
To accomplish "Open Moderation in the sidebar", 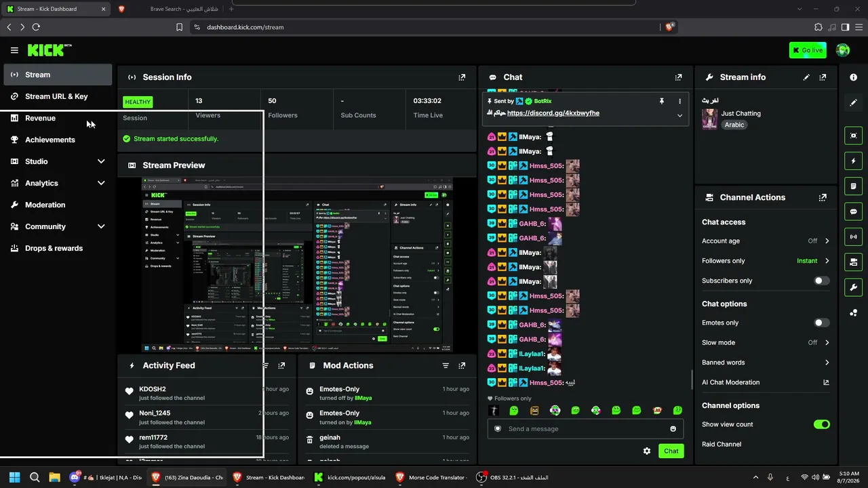I will tap(58, 205).
